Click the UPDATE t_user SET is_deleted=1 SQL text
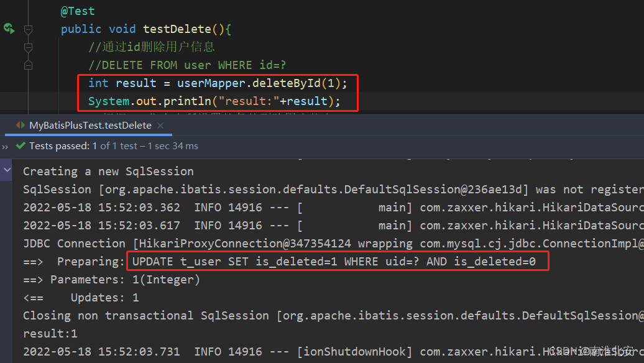The width and height of the screenshot is (644, 363). [x=334, y=262]
